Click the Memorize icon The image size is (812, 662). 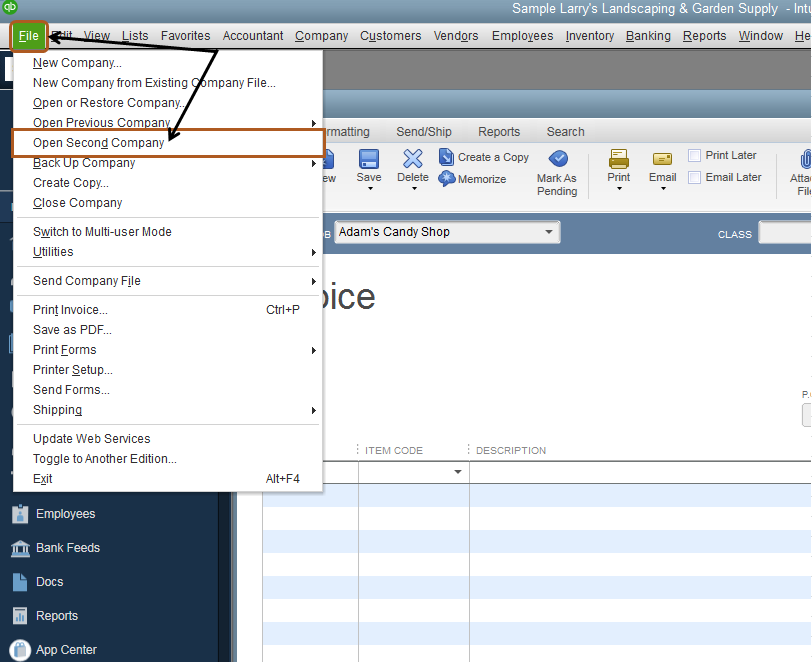tap(446, 179)
